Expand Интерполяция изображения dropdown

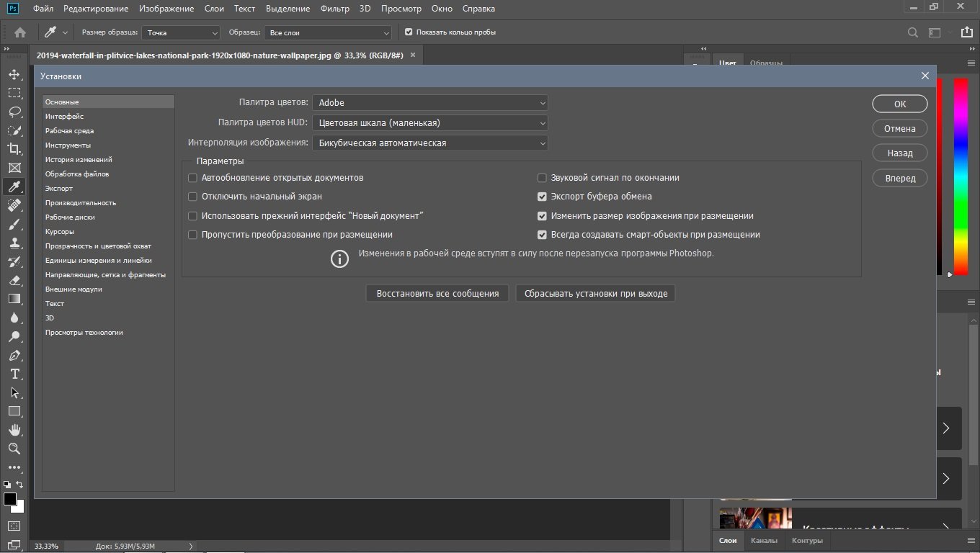[x=429, y=143]
